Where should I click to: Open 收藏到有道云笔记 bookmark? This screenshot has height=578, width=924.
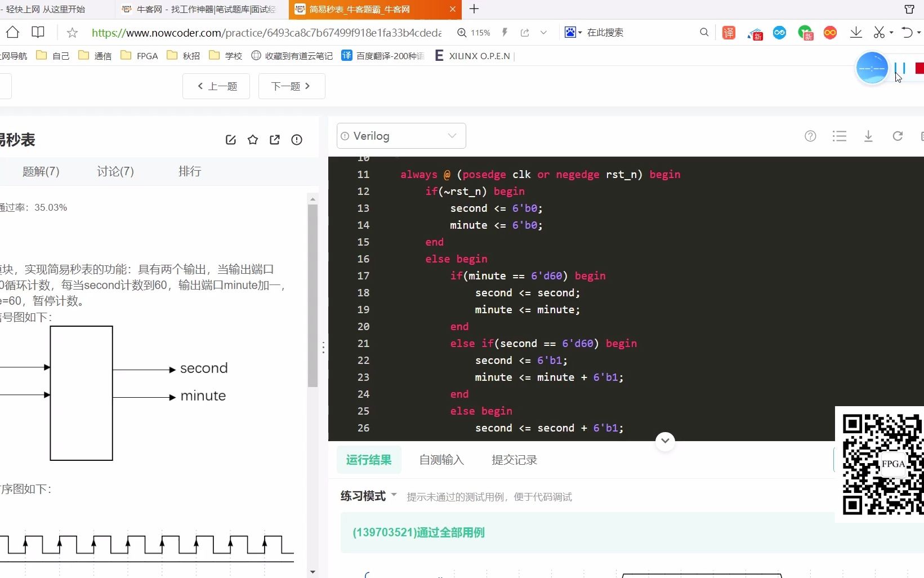click(292, 56)
